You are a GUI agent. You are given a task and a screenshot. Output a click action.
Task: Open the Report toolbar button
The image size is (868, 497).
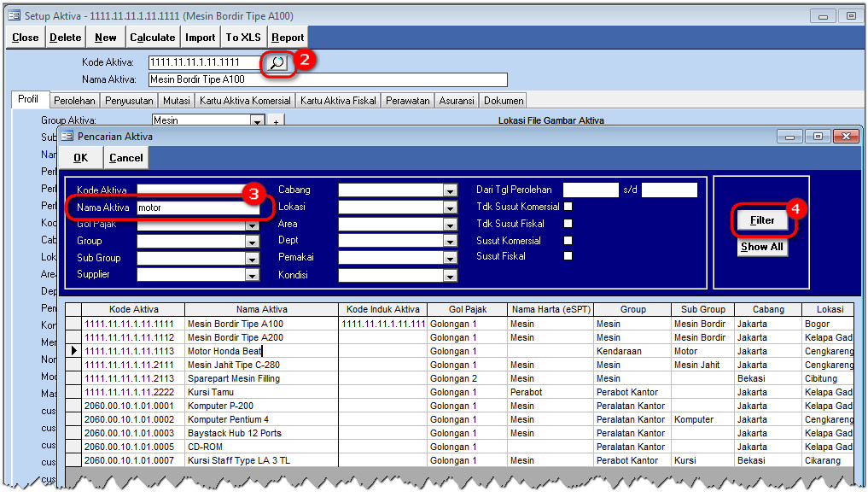pyautogui.click(x=288, y=38)
